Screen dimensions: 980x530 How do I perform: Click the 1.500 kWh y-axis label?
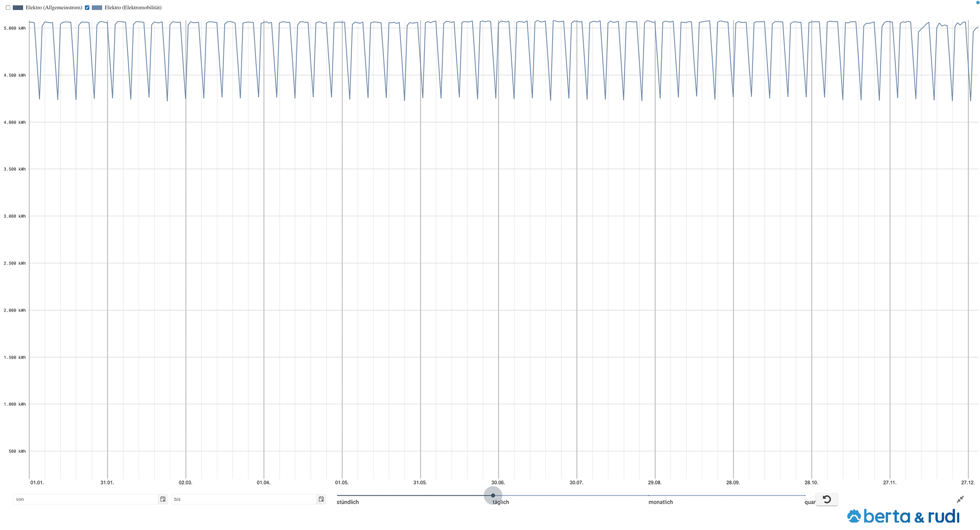pyautogui.click(x=15, y=357)
